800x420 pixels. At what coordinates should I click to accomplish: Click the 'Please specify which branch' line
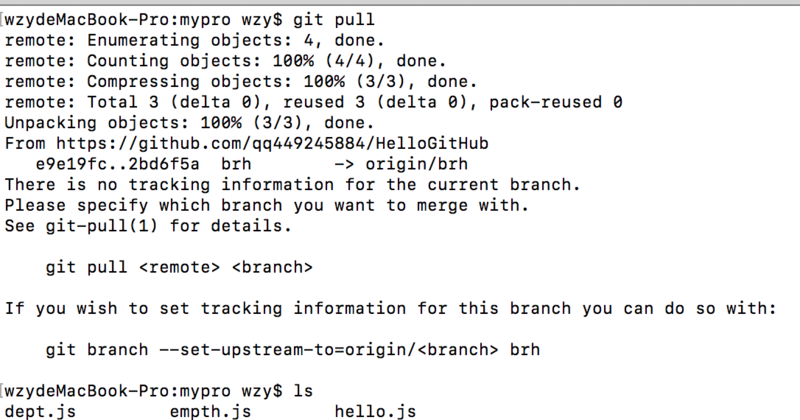(x=266, y=206)
